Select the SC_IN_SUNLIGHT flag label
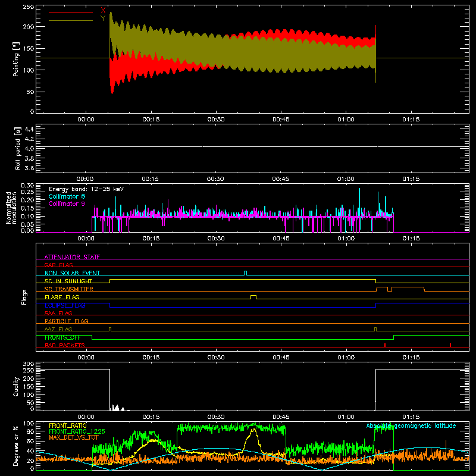Image resolution: width=476 pixels, height=476 pixels. (68, 281)
